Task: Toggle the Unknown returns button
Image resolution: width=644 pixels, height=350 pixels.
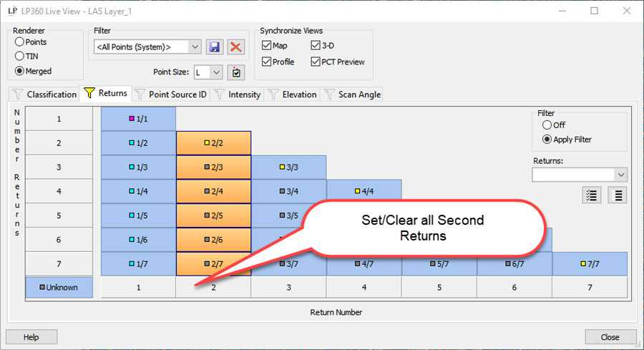Action: [59, 288]
